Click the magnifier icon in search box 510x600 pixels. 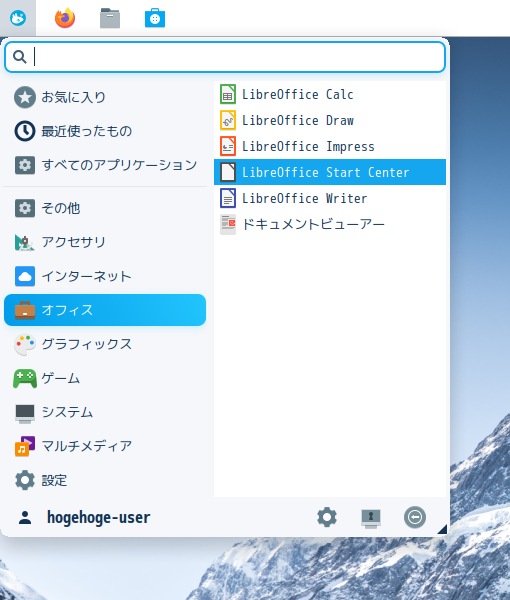point(20,57)
